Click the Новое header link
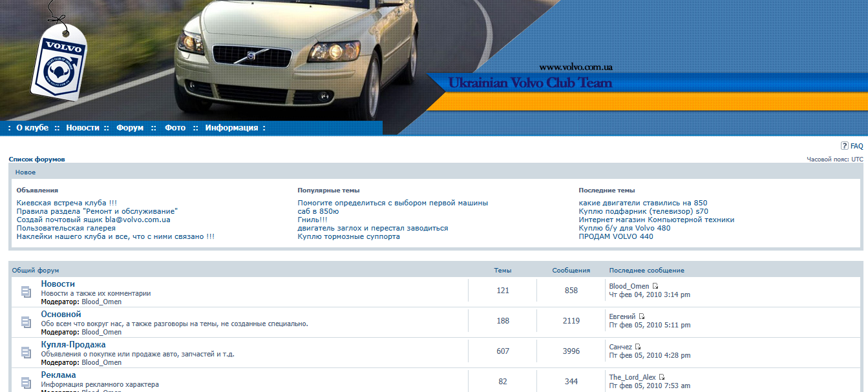The width and height of the screenshot is (868, 392). [25, 172]
